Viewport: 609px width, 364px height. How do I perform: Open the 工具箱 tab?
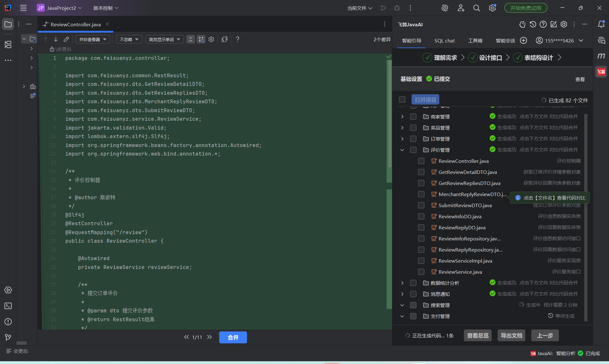[475, 41]
